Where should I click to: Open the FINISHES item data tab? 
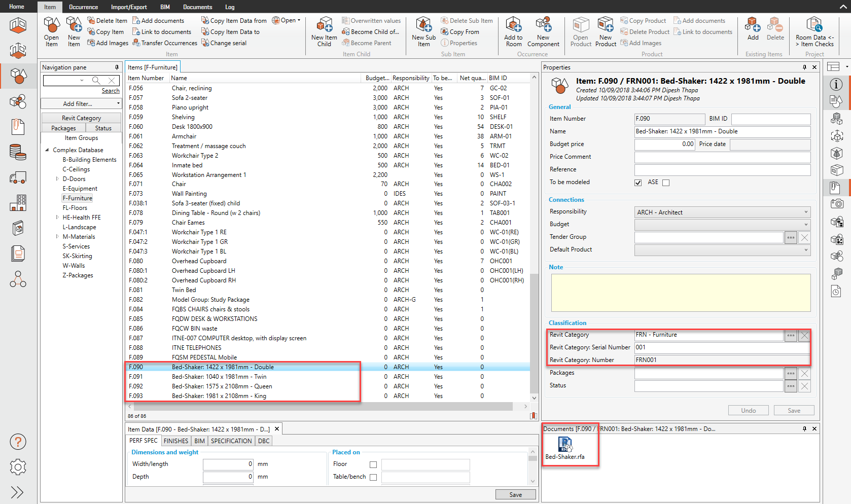point(176,441)
